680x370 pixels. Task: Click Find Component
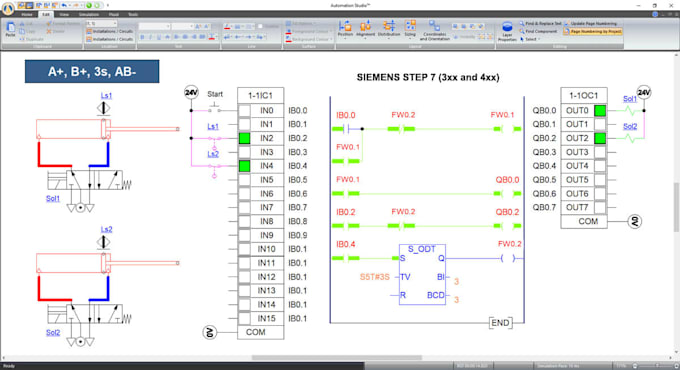[538, 31]
